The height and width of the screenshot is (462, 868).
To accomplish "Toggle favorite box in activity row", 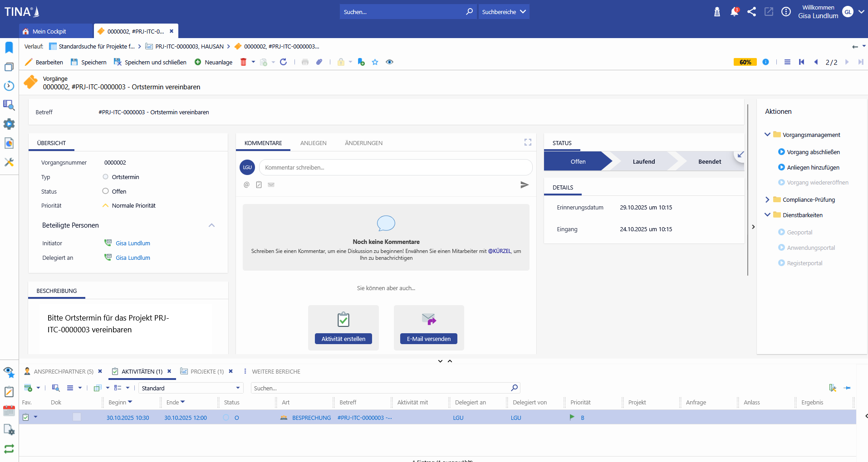I will click(x=77, y=417).
